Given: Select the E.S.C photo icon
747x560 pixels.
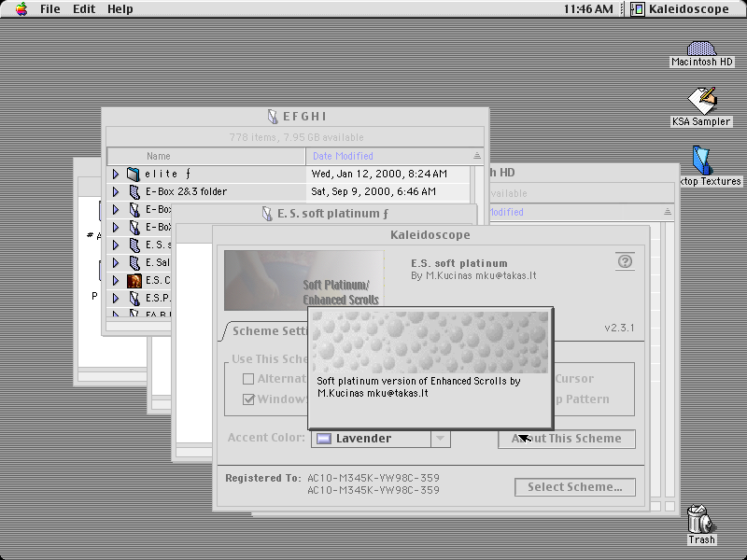Looking at the screenshot, I should [134, 281].
